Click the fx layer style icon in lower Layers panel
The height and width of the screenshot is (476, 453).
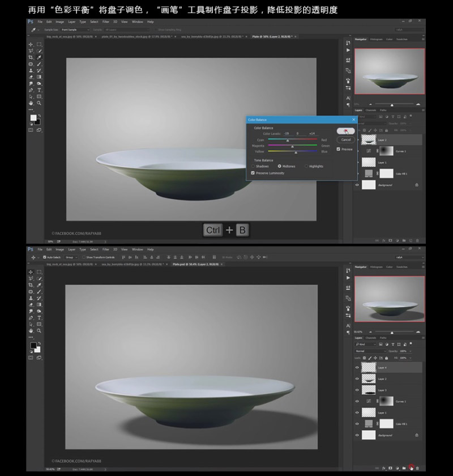(384, 468)
